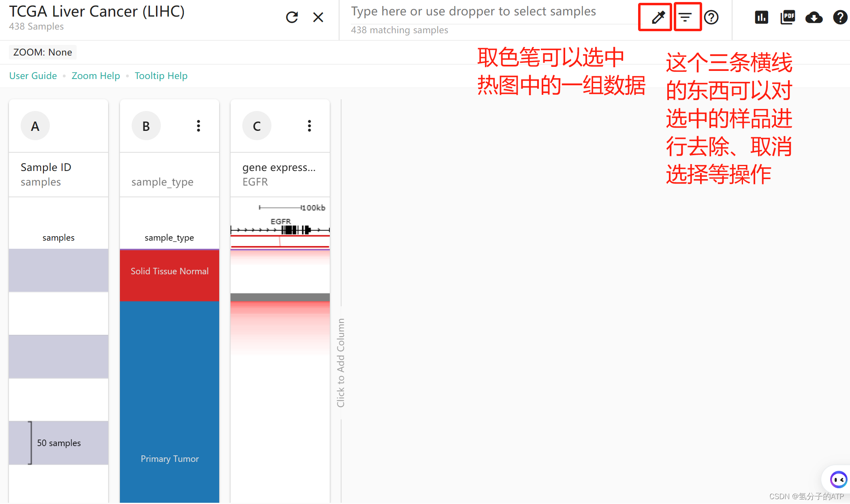Screen dimensions: 850x504
Task: Open the filter actions menu icon
Action: click(685, 17)
